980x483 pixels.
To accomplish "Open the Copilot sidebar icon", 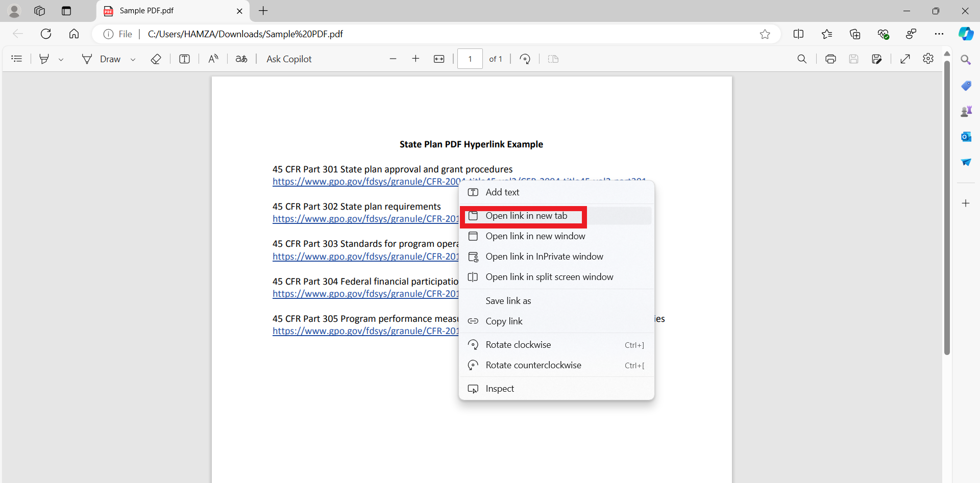I will (x=966, y=34).
